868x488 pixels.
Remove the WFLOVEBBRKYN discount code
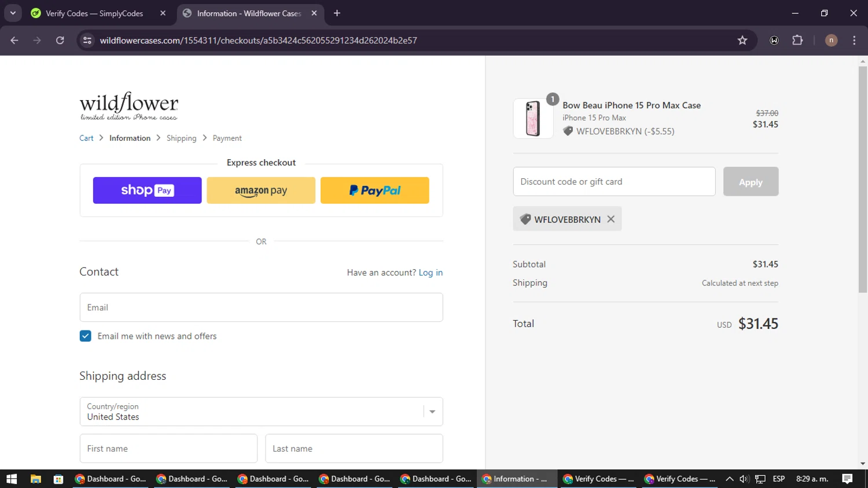pos(611,219)
